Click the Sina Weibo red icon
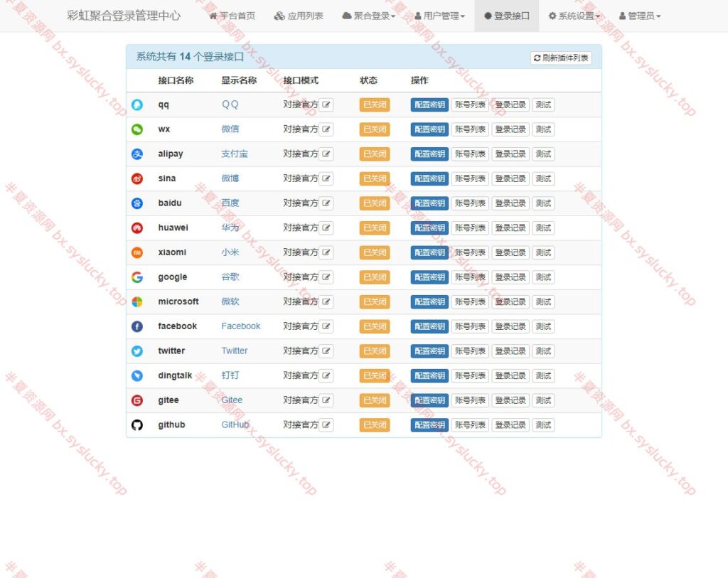 click(x=137, y=178)
